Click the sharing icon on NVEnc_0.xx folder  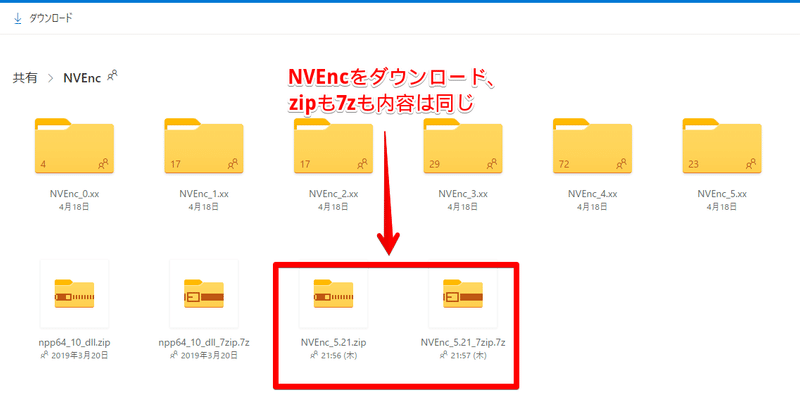pos(104,164)
